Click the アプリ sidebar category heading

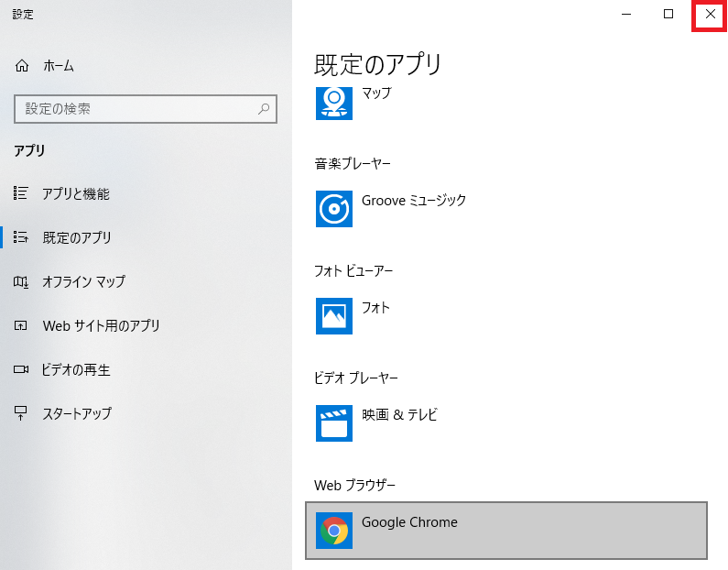(x=29, y=150)
